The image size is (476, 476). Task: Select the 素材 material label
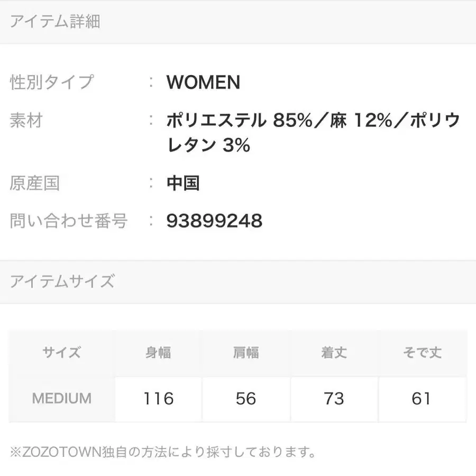(26, 121)
